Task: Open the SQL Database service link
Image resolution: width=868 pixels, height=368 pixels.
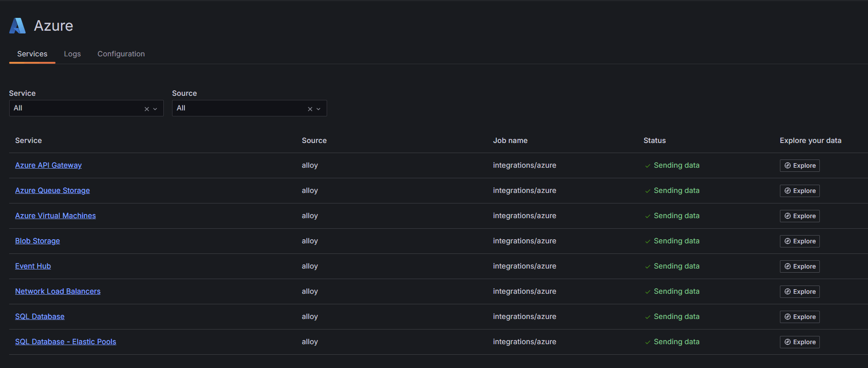Action: 40,317
